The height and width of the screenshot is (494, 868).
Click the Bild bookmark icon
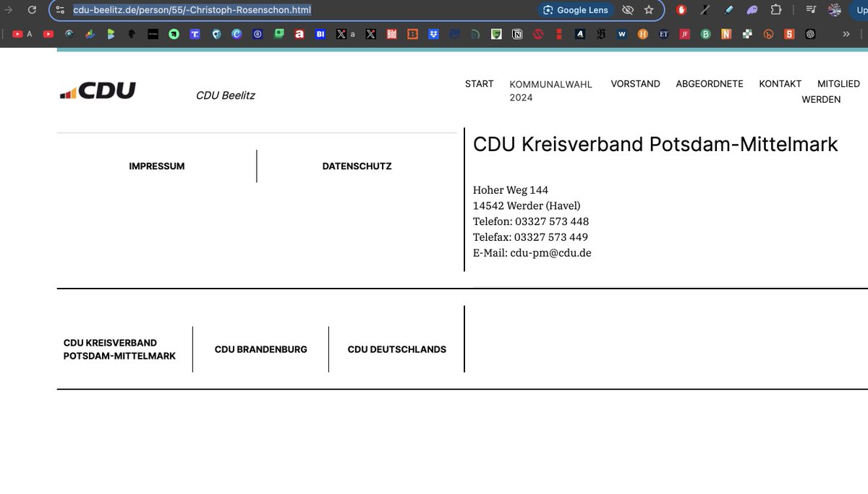(x=391, y=33)
